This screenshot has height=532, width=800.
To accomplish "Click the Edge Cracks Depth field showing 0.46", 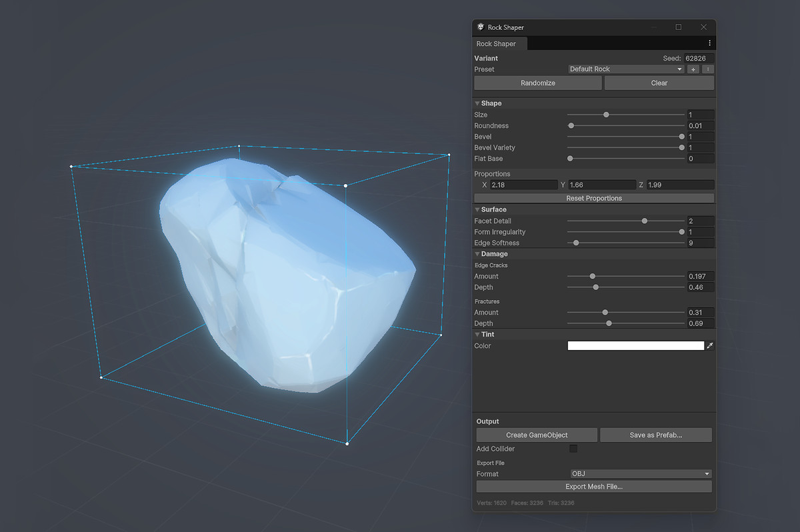I will point(701,287).
